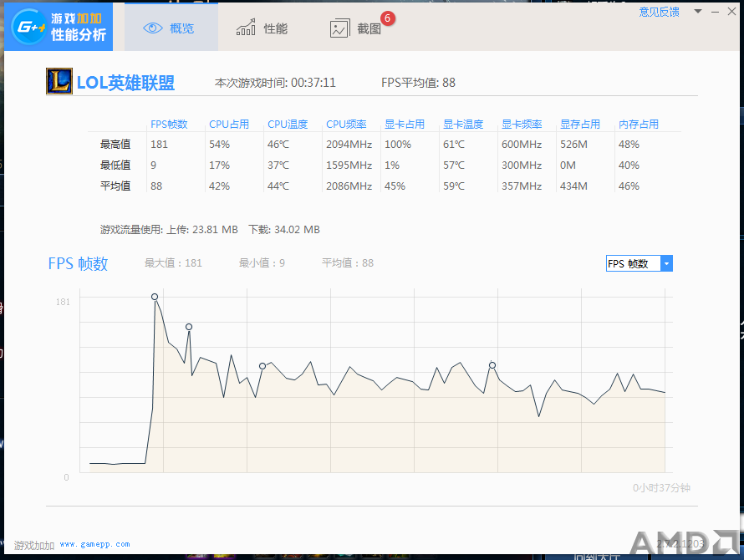Click the 平均值 row label
The image size is (744, 560).
tap(115, 186)
